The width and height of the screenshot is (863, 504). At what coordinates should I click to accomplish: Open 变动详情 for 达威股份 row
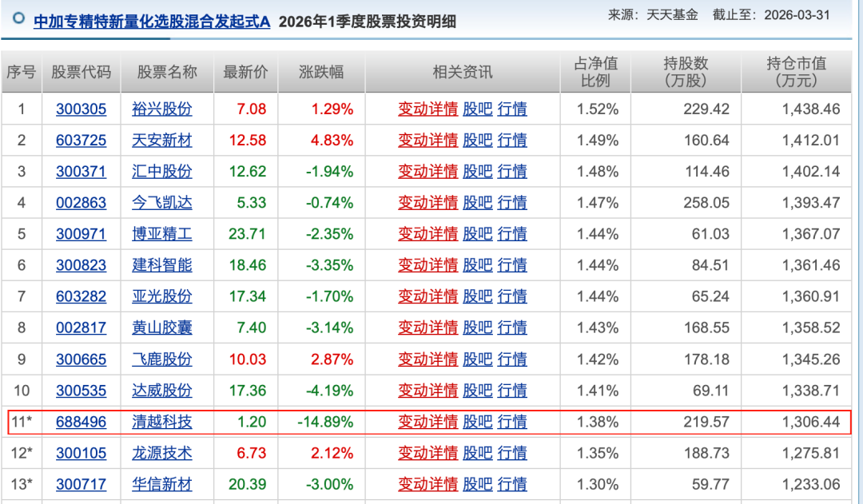click(x=428, y=391)
